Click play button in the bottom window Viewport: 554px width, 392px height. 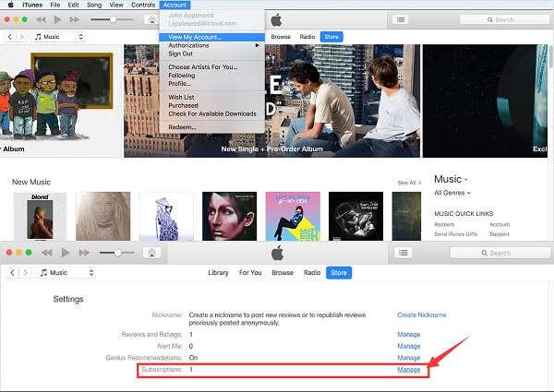coord(66,253)
